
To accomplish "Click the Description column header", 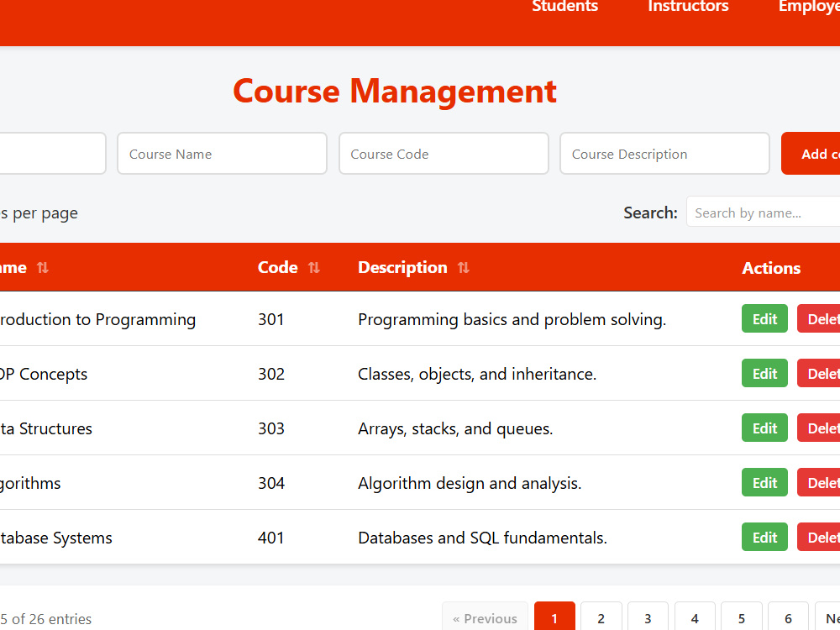I will (x=402, y=267).
